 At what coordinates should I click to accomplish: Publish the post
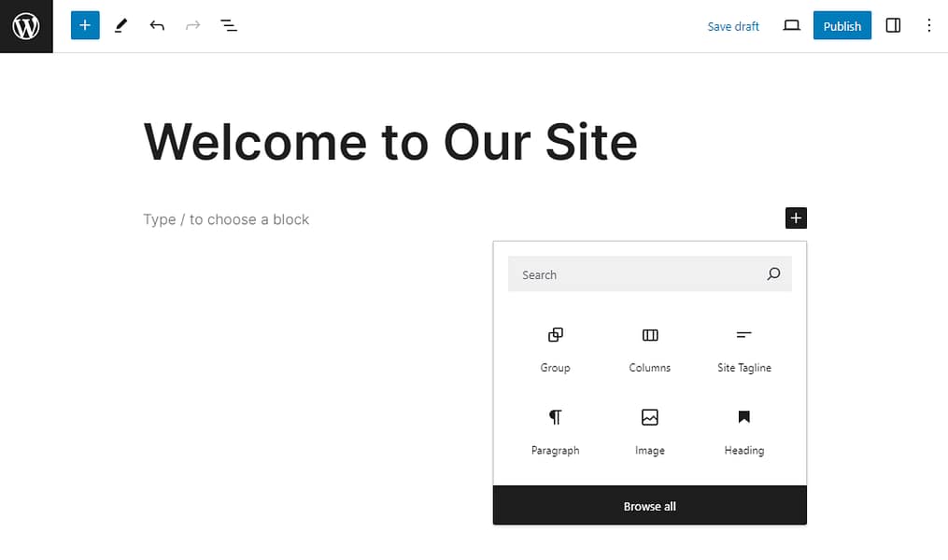tap(842, 25)
